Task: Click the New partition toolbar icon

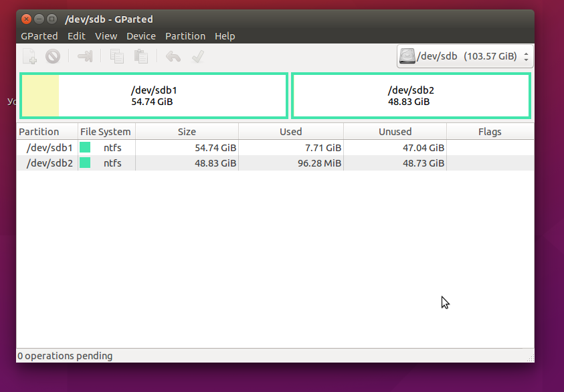Action: pyautogui.click(x=29, y=57)
